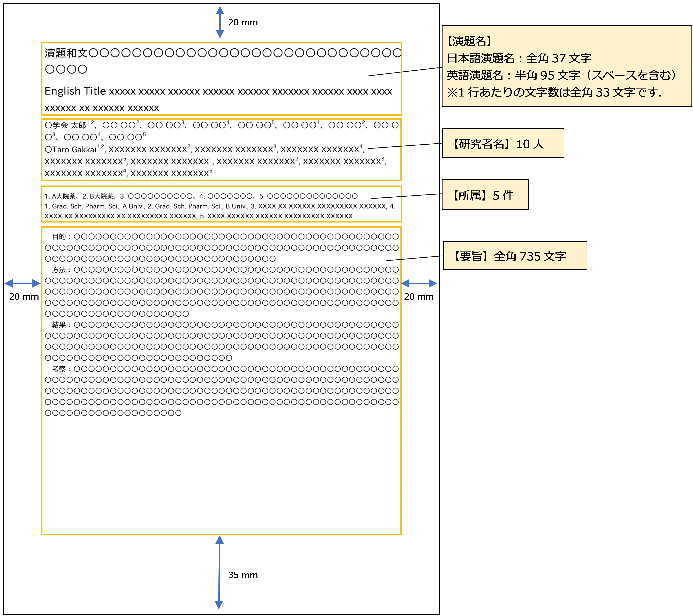Click the 【所属】5 件 callout box
693x616 pixels.
coord(485,195)
